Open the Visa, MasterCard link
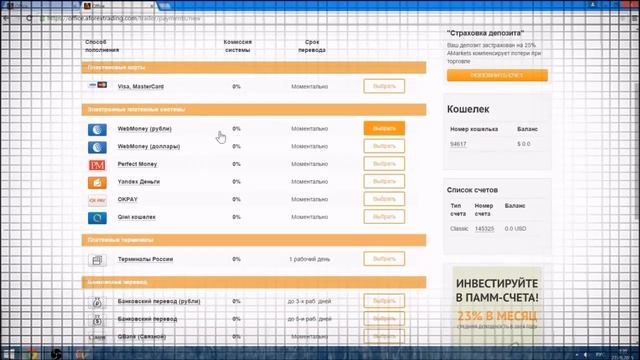 [x=141, y=87]
